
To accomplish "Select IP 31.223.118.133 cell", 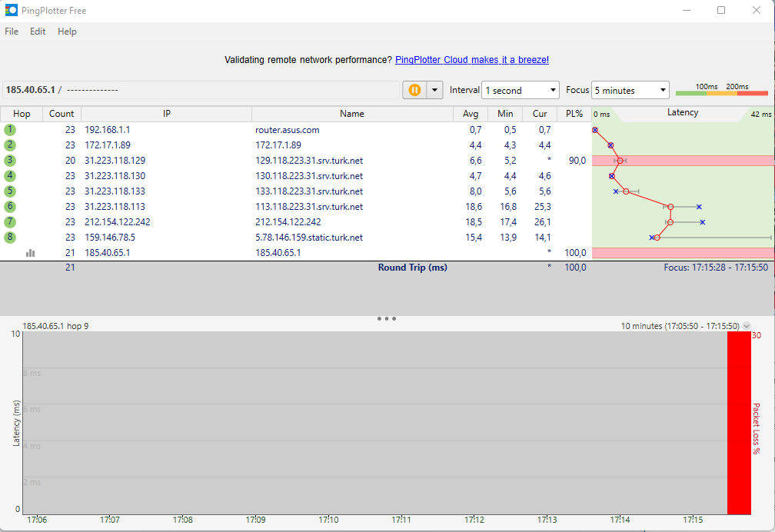I will pos(115,191).
